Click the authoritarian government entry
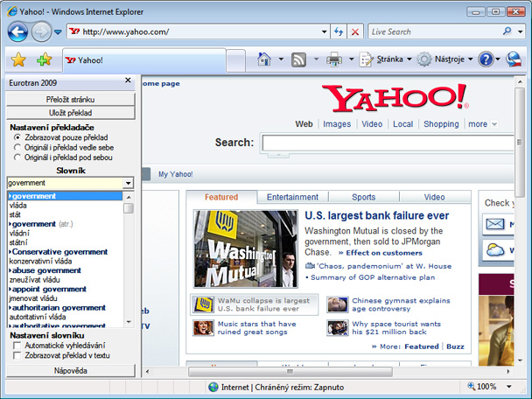532x399 pixels. coord(58,308)
